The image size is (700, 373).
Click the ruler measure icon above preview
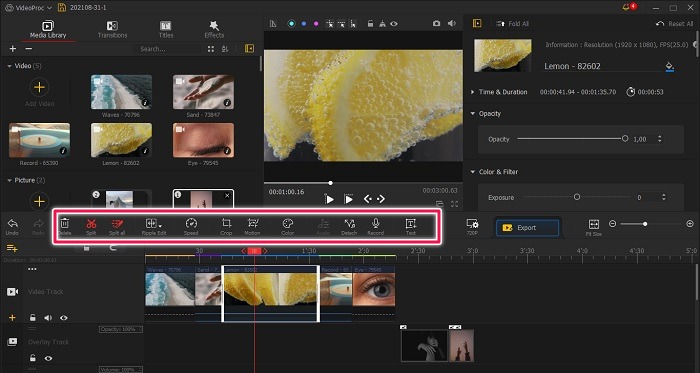tap(273, 24)
